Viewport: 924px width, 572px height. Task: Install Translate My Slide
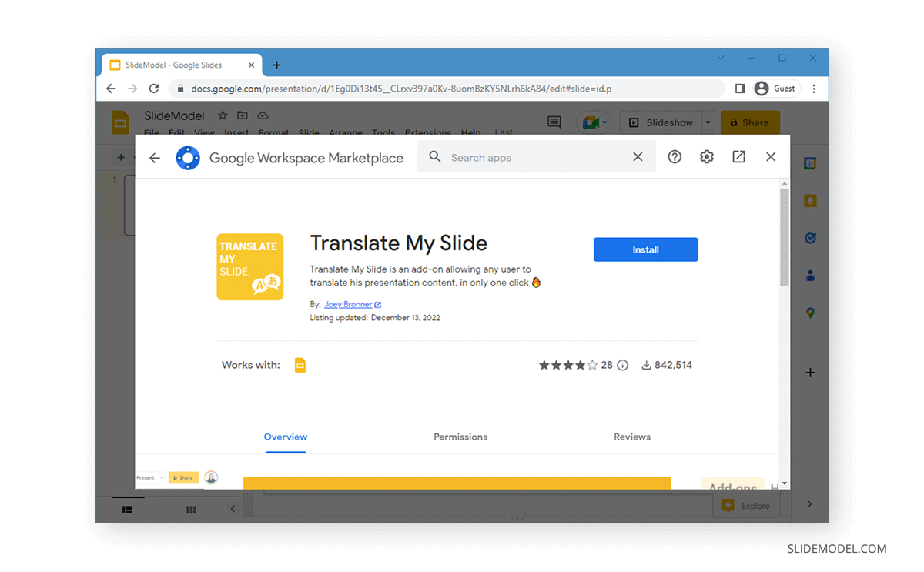coord(645,249)
